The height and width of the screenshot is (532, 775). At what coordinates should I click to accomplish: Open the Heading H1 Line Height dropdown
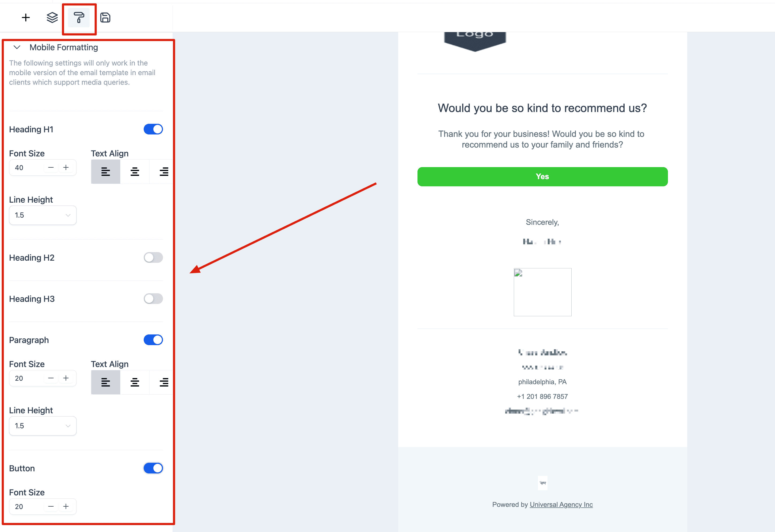[43, 215]
